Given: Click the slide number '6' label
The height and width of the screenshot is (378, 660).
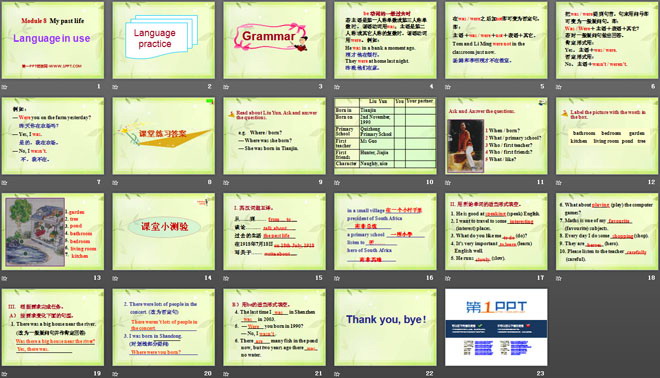Looking at the screenshot, I should point(653,86).
